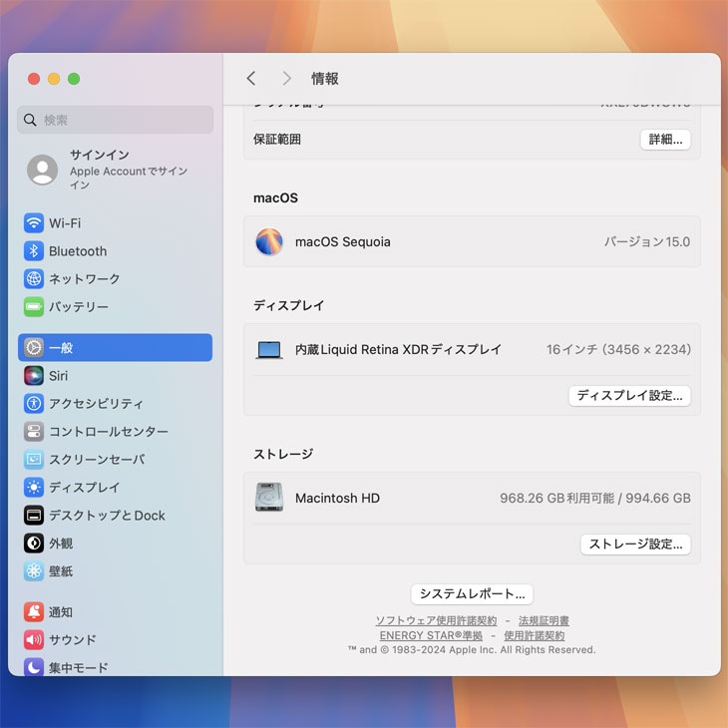Open ストレージ設定... button
The width and height of the screenshot is (728, 728).
pos(635,545)
